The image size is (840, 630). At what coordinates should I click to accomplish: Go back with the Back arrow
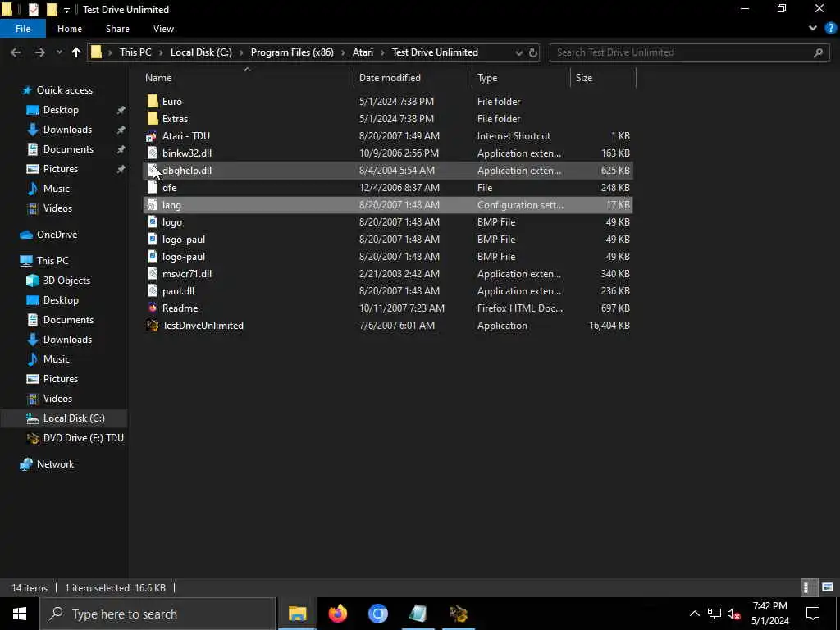pyautogui.click(x=16, y=52)
